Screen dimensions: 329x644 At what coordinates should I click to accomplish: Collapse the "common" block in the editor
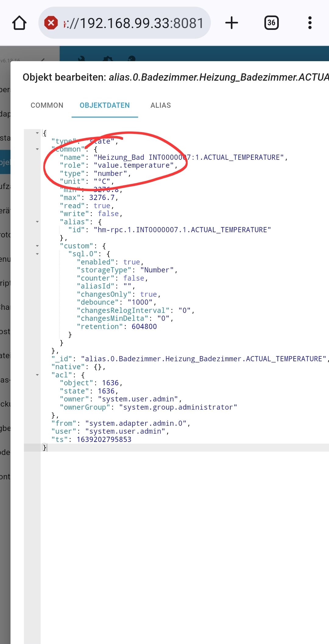point(37,149)
